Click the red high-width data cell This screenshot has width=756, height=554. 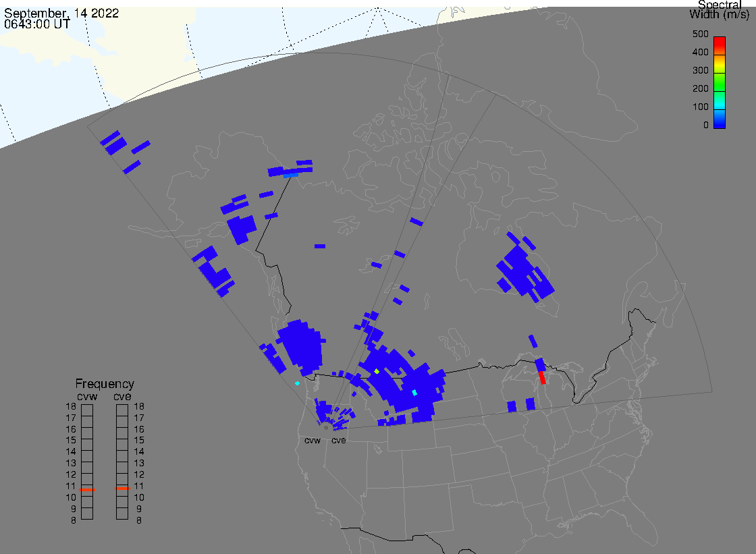(x=542, y=377)
